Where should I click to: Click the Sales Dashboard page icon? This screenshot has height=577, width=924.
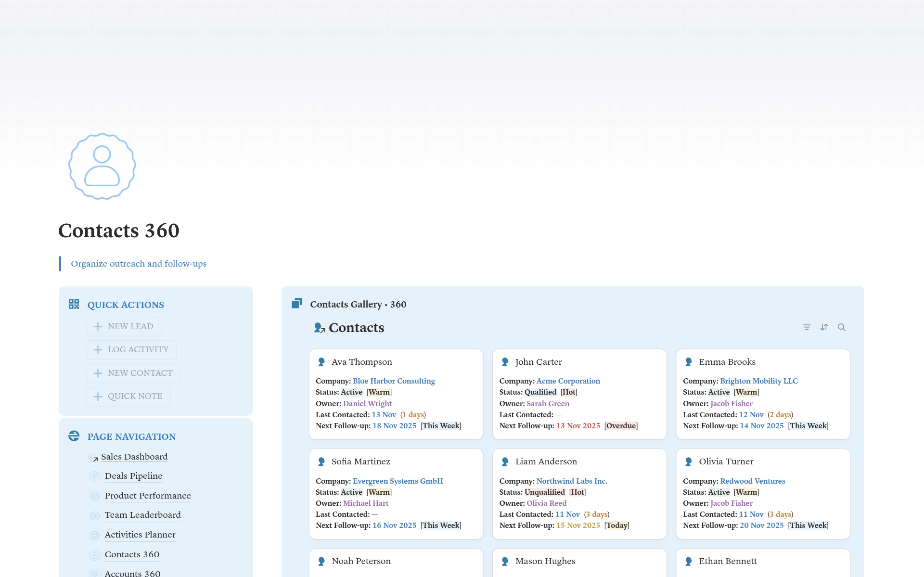[93, 457]
